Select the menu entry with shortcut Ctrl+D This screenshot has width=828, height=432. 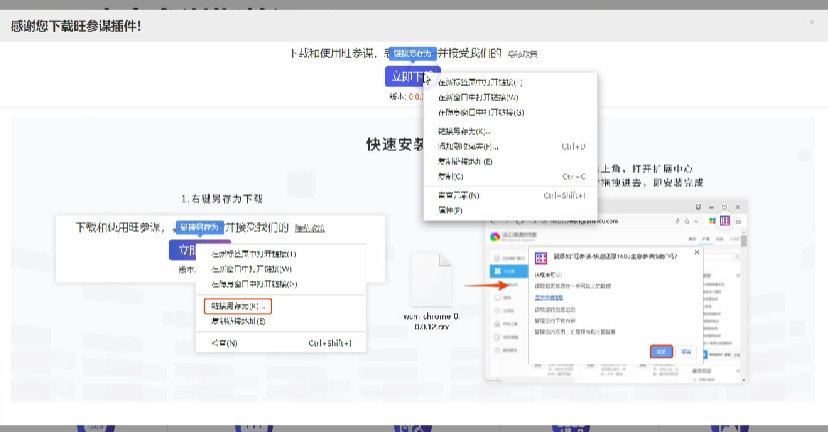511,146
